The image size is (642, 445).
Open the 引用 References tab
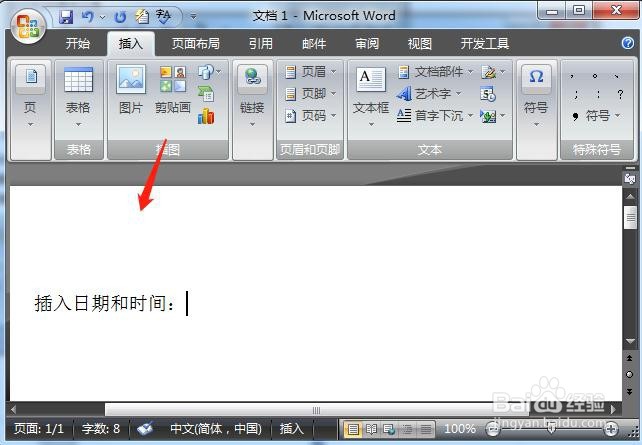click(x=261, y=43)
